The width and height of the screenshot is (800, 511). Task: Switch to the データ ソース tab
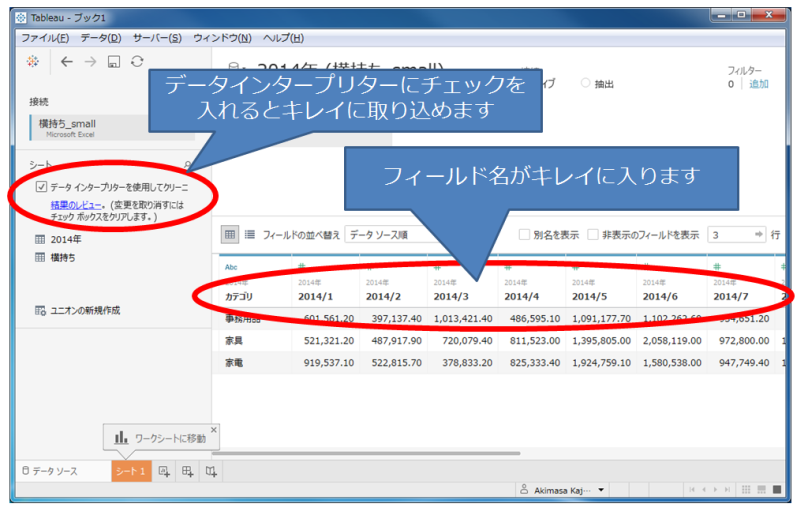50,471
